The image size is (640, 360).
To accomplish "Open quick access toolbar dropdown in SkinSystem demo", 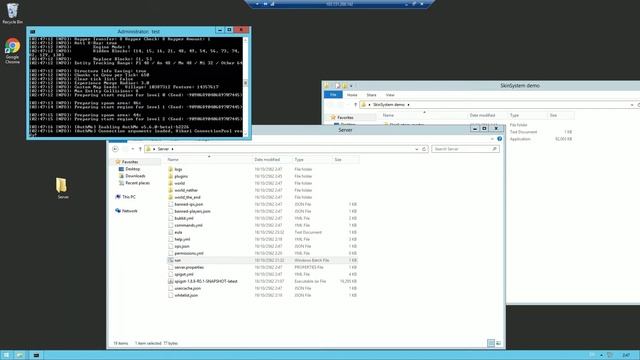I will (351, 86).
